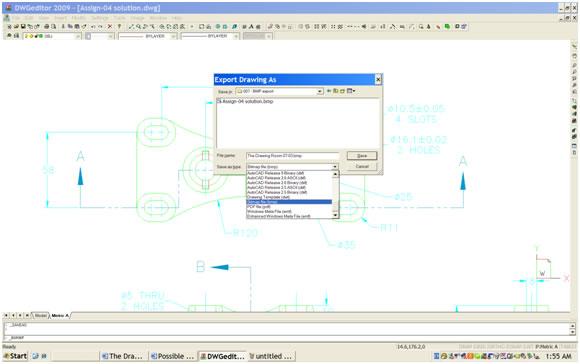Screen dimensions: 580x364
Task: Click the green double-square icon in top toolbar
Action: tap(447, 27)
